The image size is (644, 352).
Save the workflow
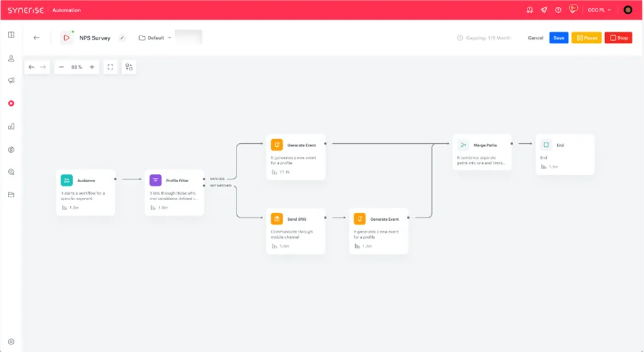(559, 38)
